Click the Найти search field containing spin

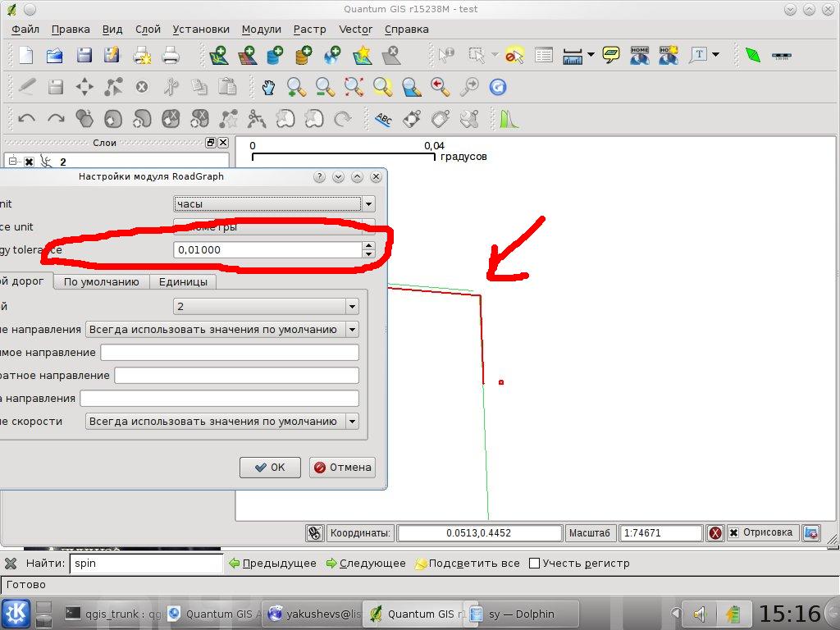pyautogui.click(x=146, y=563)
